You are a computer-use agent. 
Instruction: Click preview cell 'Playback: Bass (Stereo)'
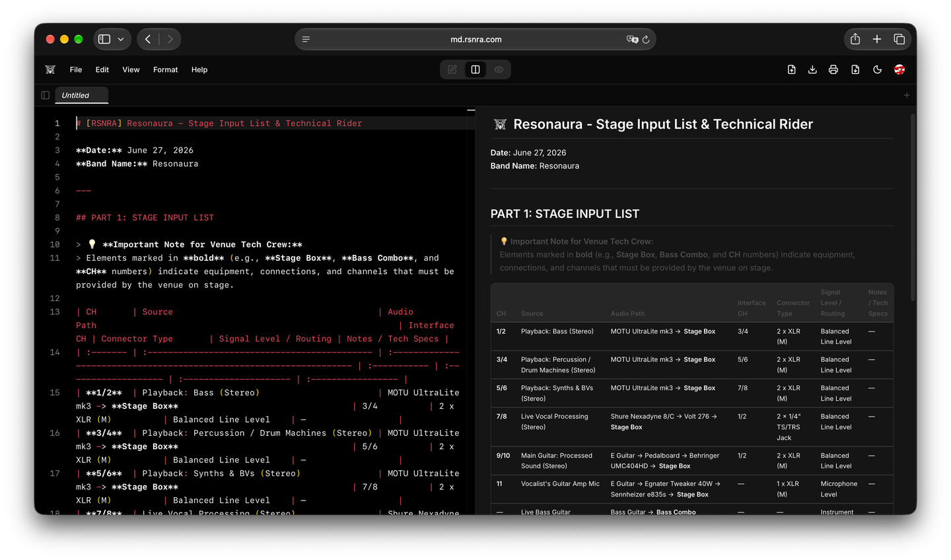[557, 332]
